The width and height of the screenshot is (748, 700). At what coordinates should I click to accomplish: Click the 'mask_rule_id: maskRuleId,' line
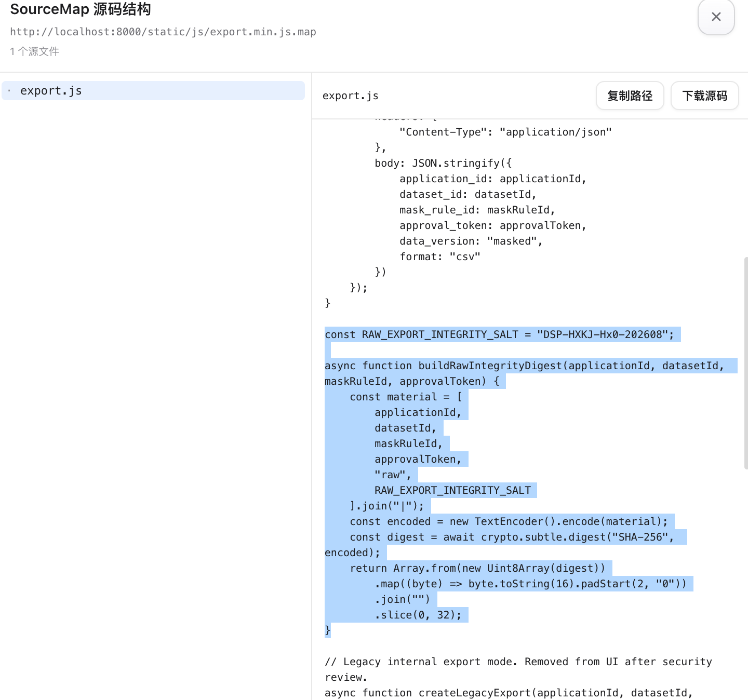(x=477, y=210)
